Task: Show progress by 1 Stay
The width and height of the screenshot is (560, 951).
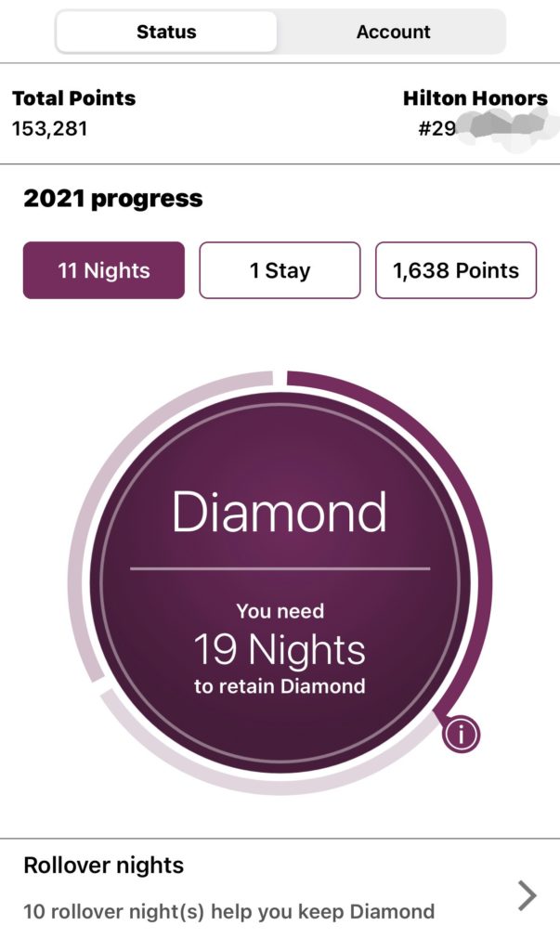Action: [280, 270]
